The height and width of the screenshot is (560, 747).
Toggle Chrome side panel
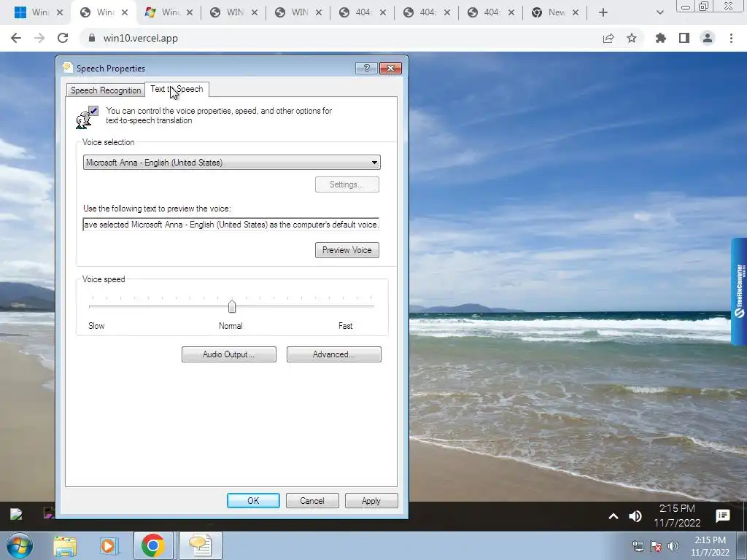tap(684, 38)
